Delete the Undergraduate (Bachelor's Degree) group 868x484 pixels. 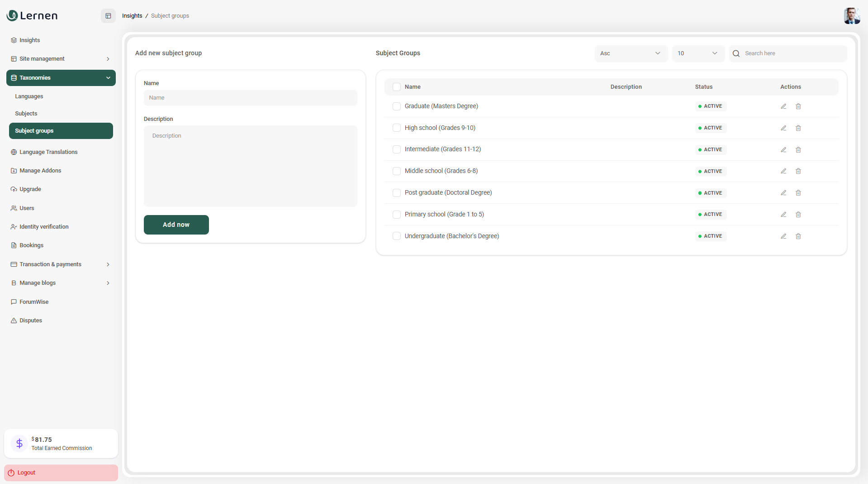798,236
